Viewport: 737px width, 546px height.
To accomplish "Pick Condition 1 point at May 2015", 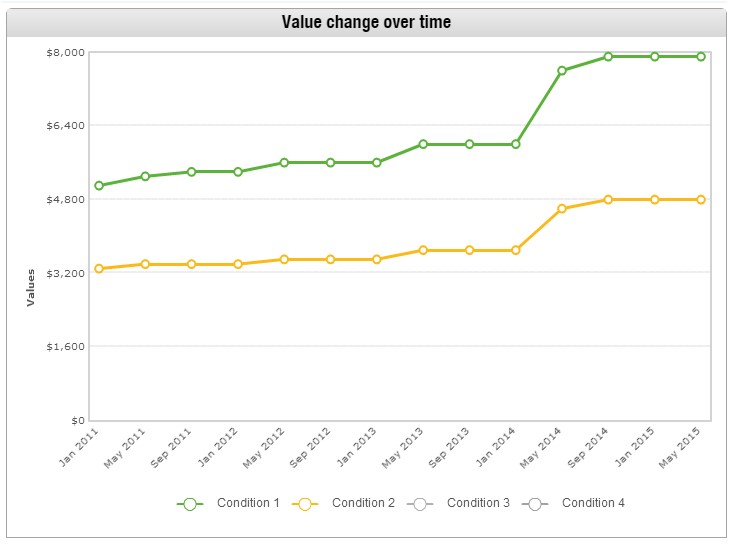I will (x=701, y=57).
